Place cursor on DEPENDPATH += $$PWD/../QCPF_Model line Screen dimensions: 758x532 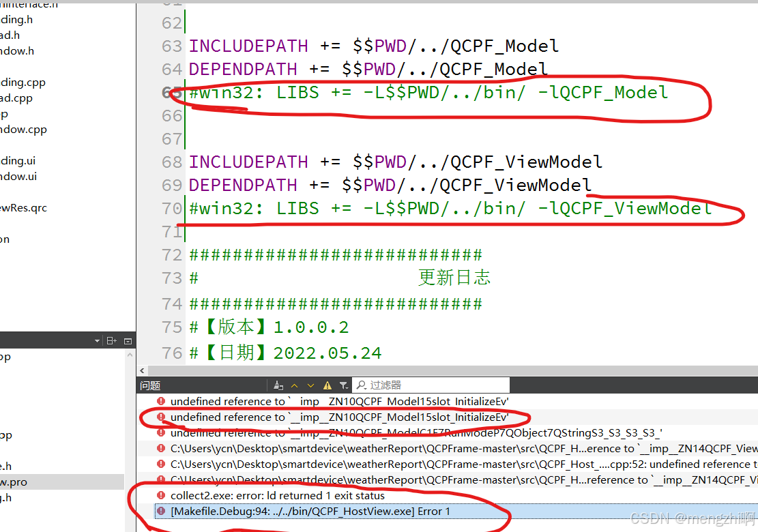click(368, 69)
